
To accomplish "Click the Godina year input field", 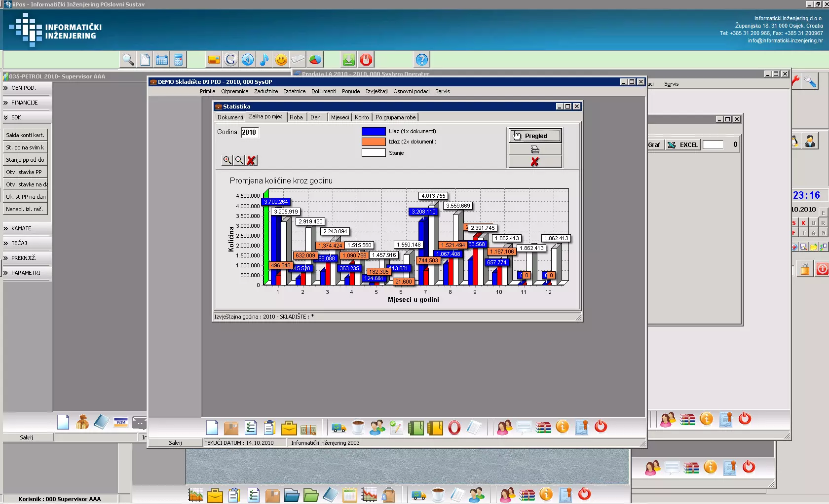I will pos(250,132).
